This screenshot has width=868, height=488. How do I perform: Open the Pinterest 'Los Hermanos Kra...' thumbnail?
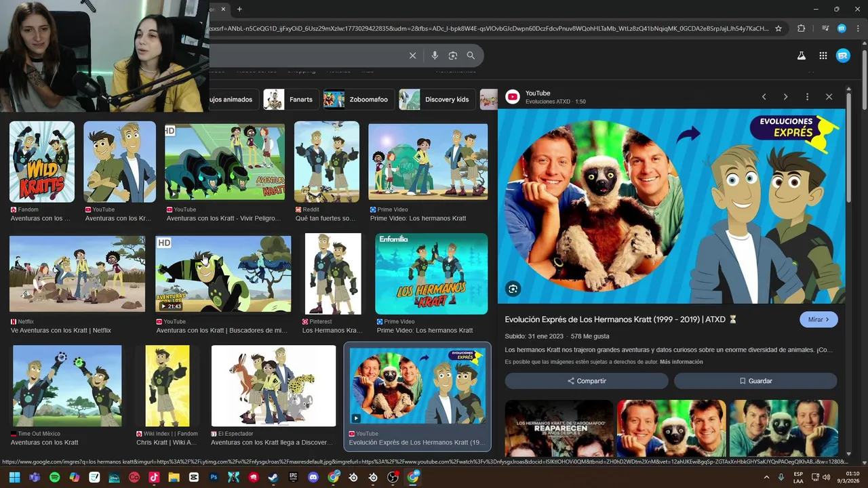click(x=333, y=274)
